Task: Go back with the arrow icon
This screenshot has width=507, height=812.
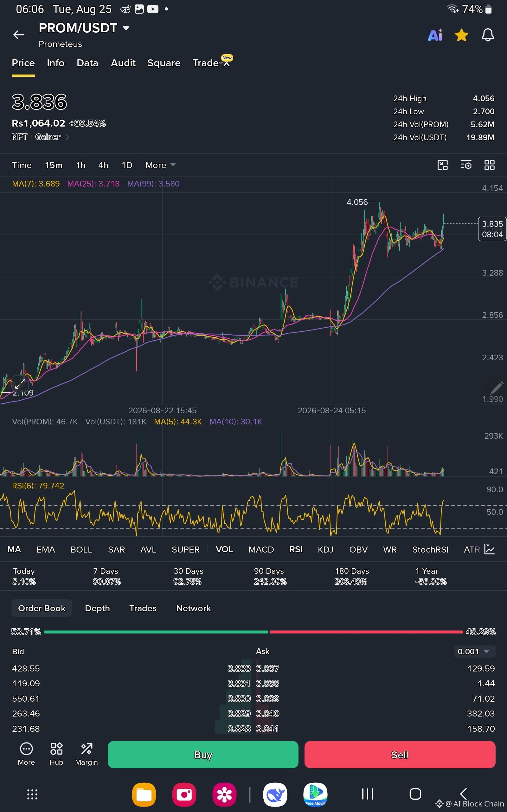Action: point(19,35)
